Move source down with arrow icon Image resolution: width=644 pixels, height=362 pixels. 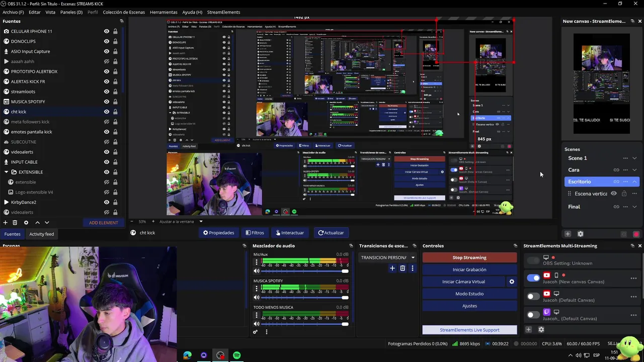47,222
